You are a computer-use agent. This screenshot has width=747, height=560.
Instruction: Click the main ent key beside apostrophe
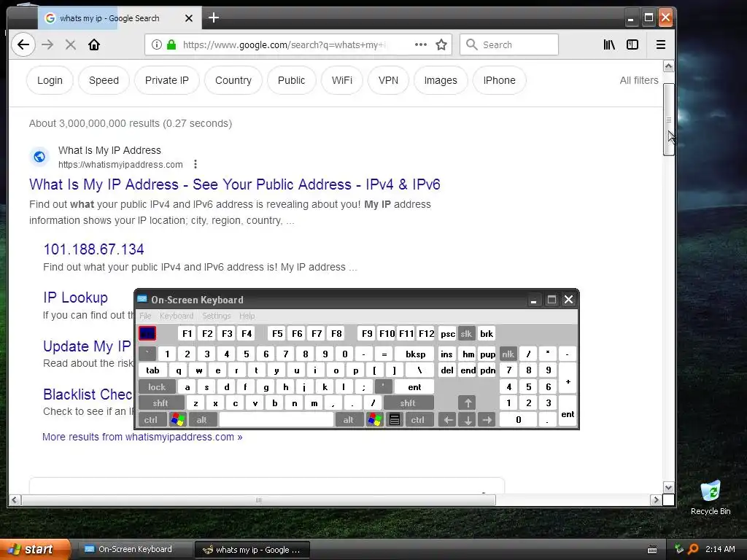pos(414,386)
